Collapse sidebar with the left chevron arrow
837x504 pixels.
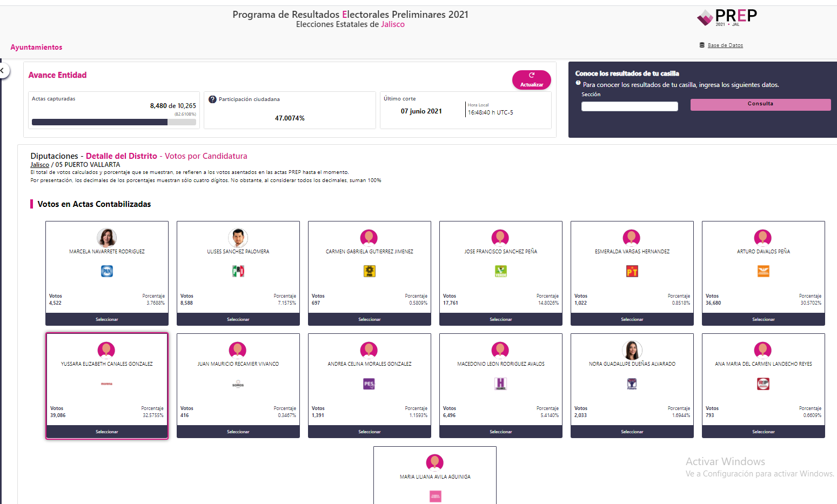pyautogui.click(x=3, y=70)
